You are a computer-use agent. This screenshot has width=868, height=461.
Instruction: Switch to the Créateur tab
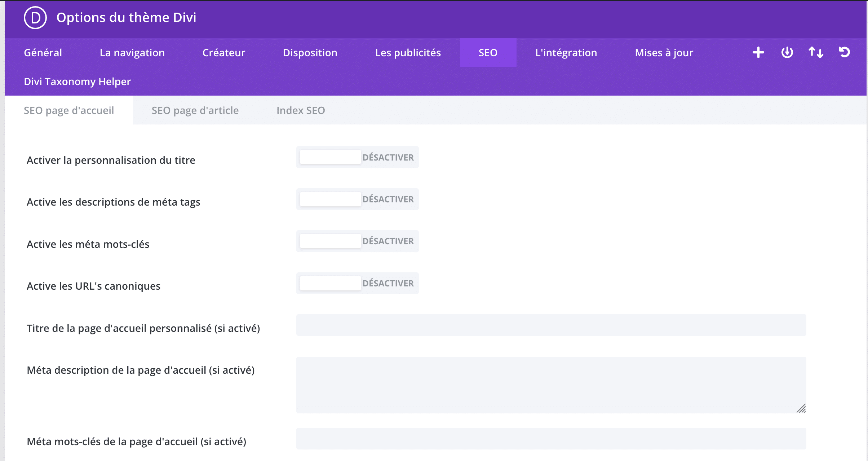(224, 53)
